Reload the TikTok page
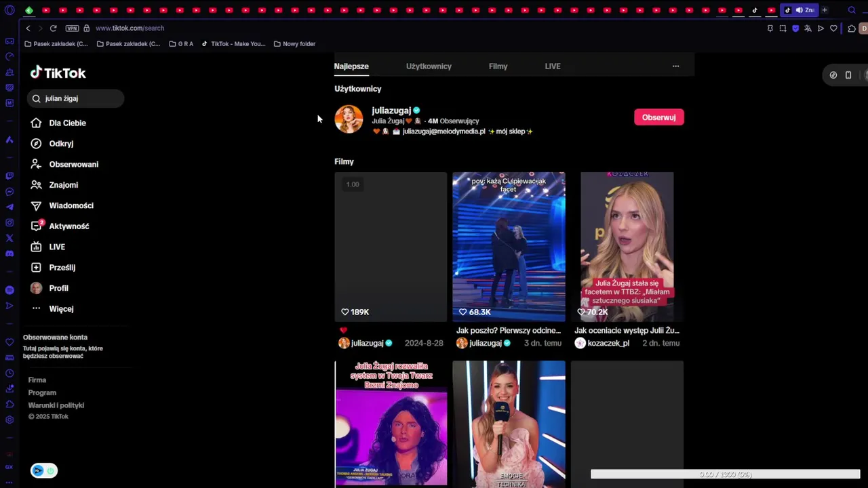 (53, 28)
